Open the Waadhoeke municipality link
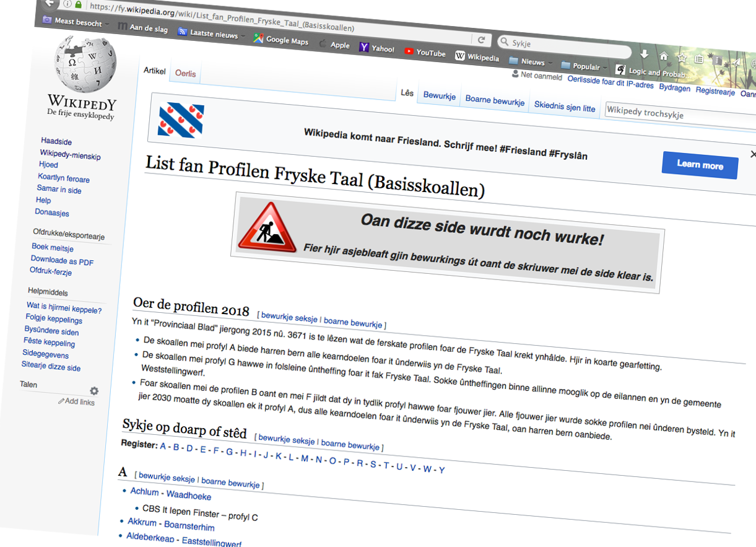The image size is (756, 547). coord(189,496)
